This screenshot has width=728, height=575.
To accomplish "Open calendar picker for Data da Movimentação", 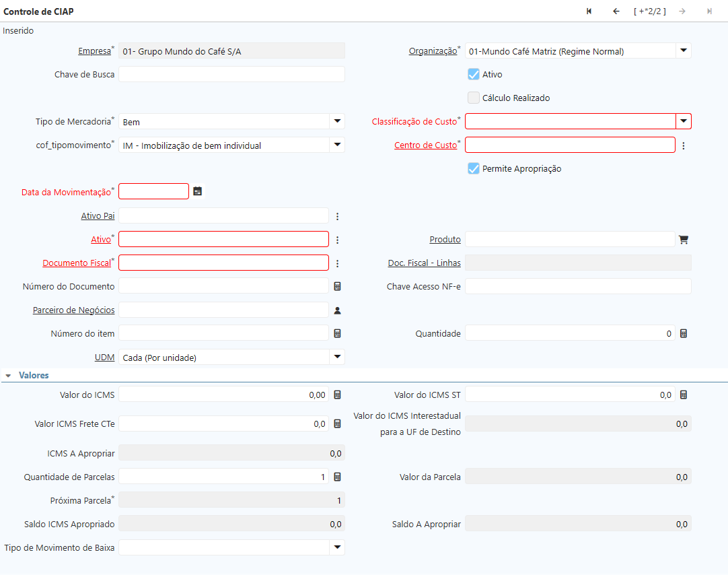I will (x=197, y=192).
